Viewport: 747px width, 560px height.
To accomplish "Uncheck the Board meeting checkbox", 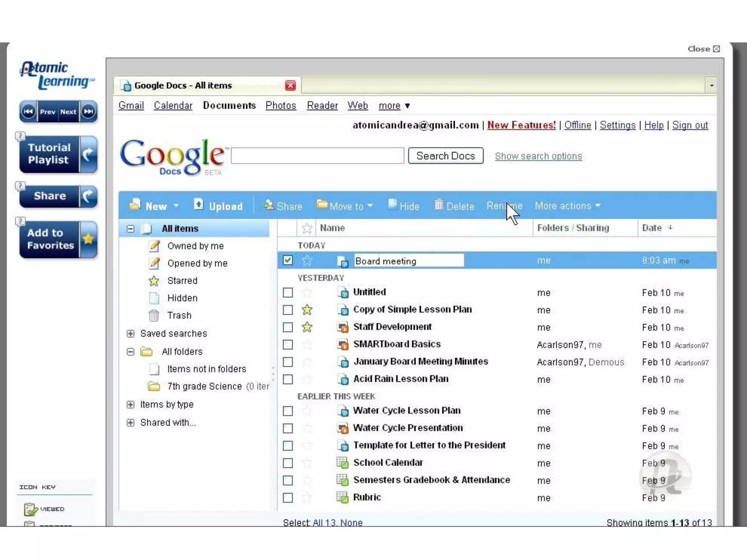I will (288, 260).
